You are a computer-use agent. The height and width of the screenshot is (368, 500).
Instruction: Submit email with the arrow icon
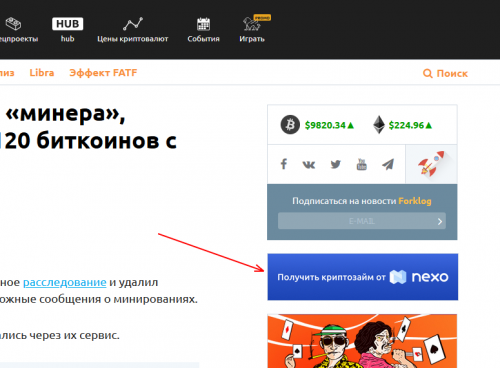click(440, 221)
